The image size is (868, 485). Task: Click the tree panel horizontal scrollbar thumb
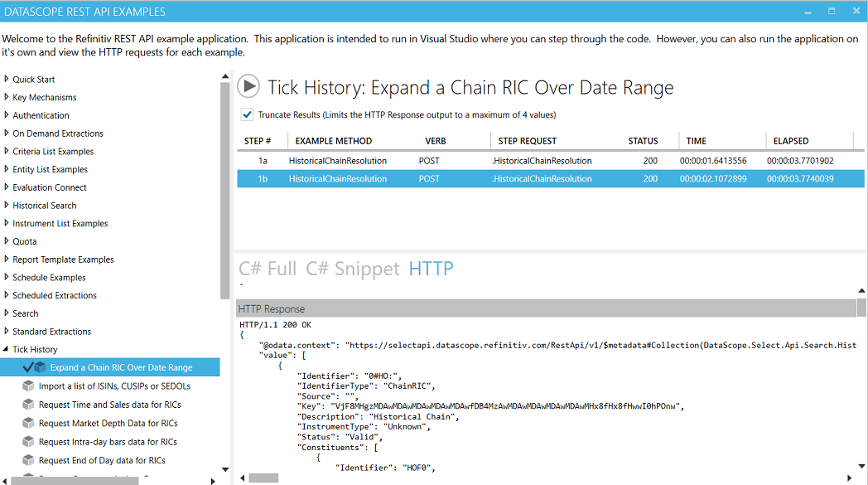click(75, 481)
